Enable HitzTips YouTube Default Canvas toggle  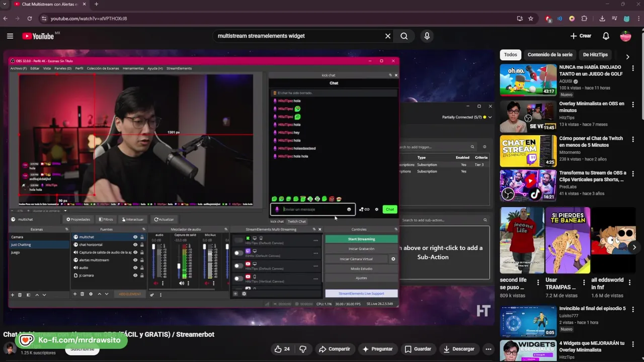coord(238,266)
